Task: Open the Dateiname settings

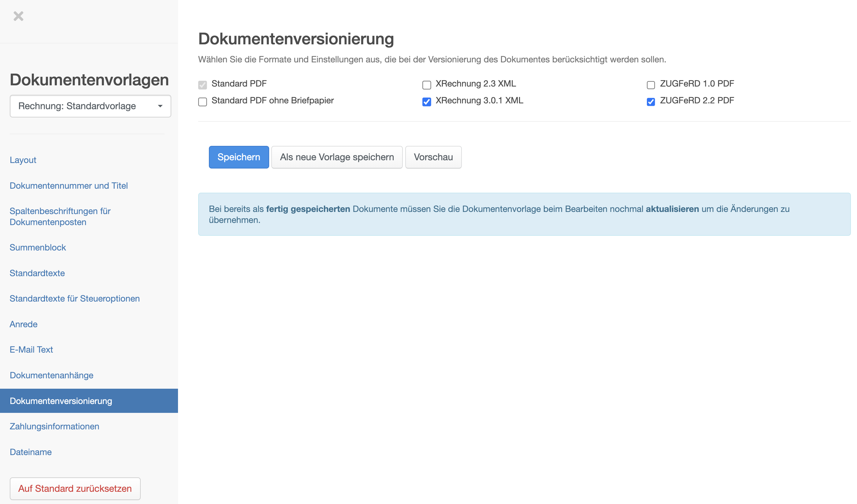Action: [x=31, y=452]
